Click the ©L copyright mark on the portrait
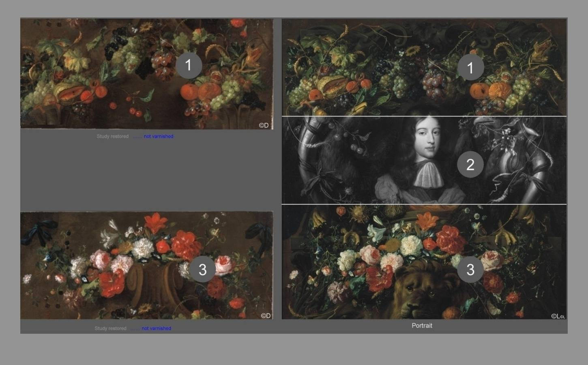588x365 pixels. coord(558,316)
